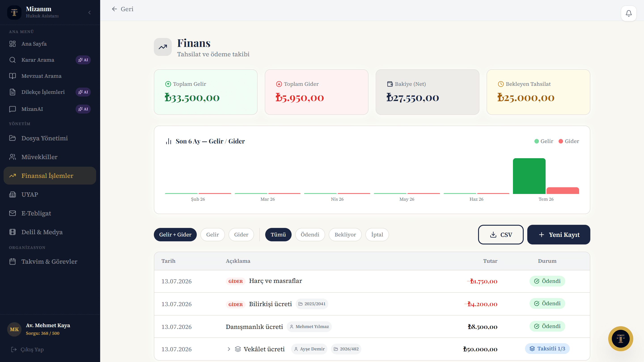Click the AI badge next to Karar Arama
This screenshot has height=362, width=644.
83,60
